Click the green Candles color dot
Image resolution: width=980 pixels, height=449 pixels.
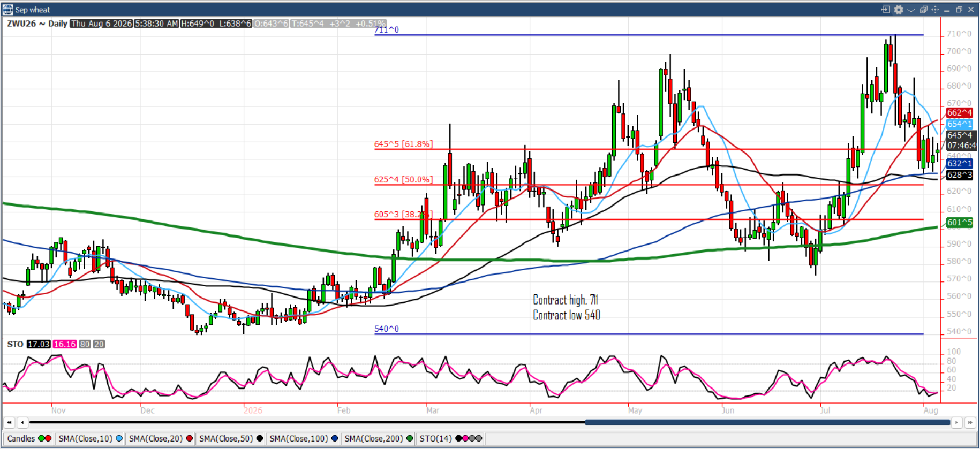(x=41, y=439)
